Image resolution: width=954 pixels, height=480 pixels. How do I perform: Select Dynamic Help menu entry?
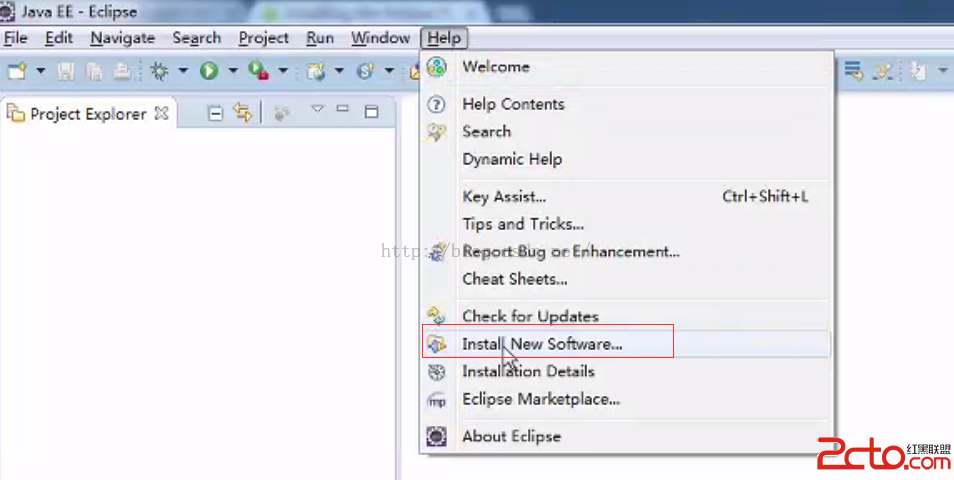click(x=625, y=159)
